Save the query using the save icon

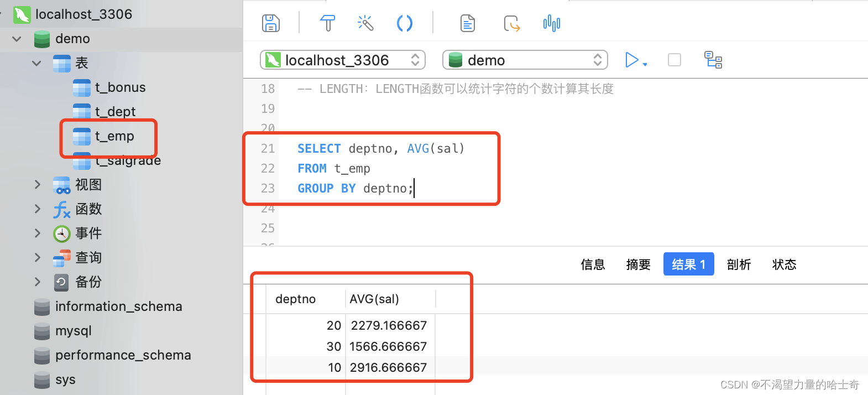[270, 23]
